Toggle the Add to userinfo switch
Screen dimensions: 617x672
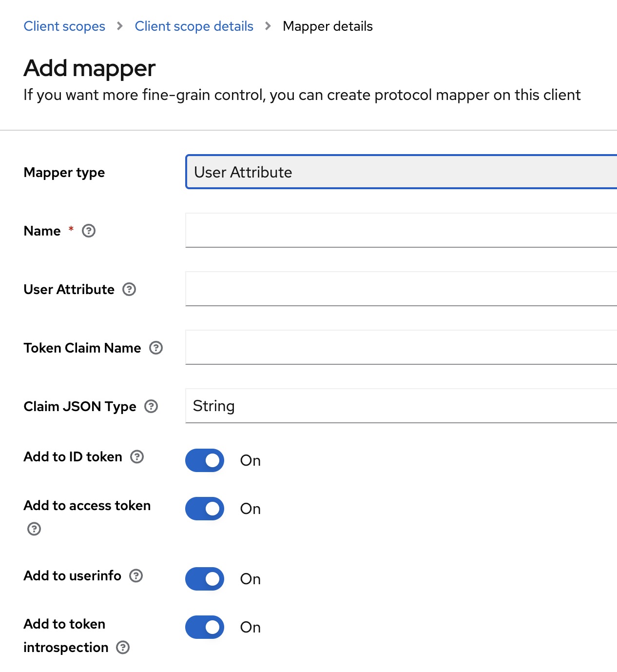(x=205, y=579)
